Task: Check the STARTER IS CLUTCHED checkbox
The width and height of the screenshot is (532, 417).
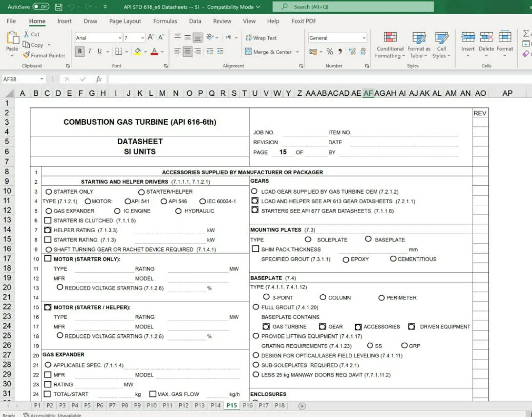Action: pyautogui.click(x=48, y=220)
